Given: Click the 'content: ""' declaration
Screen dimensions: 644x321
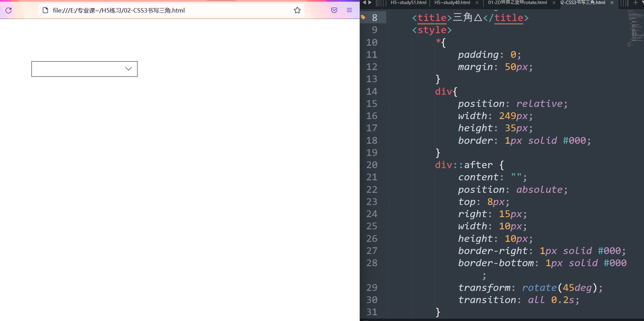Looking at the screenshot, I should pos(492,177).
